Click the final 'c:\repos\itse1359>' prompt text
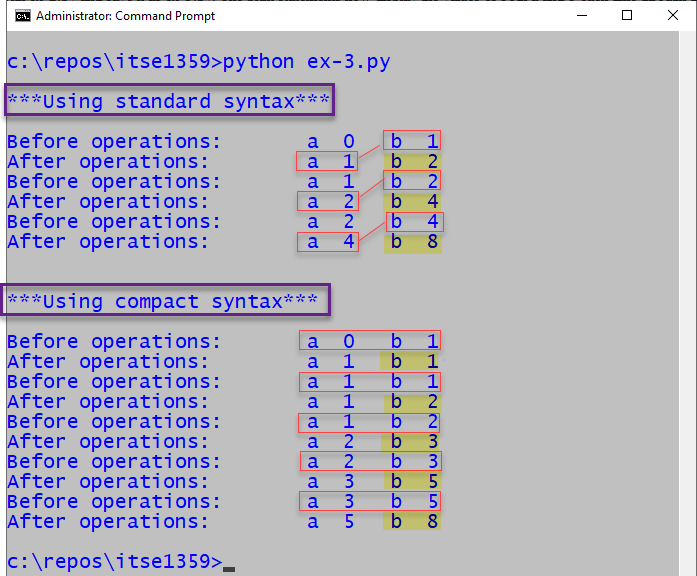 click(113, 562)
